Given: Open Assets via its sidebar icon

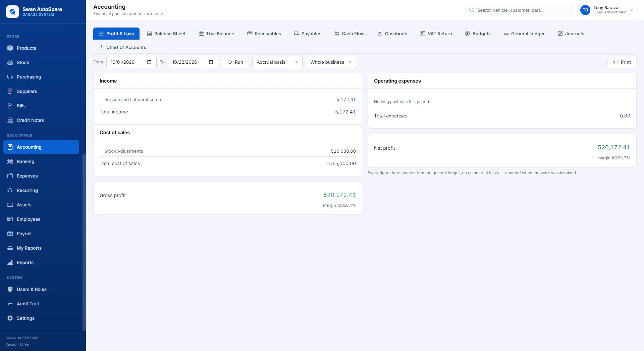Looking at the screenshot, I should coord(10,205).
